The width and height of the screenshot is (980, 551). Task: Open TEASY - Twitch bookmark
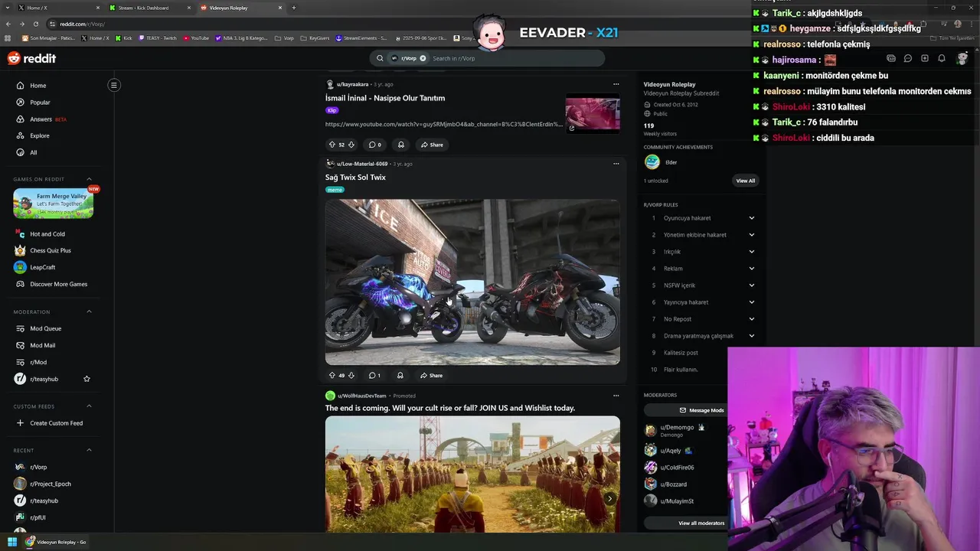coord(158,37)
